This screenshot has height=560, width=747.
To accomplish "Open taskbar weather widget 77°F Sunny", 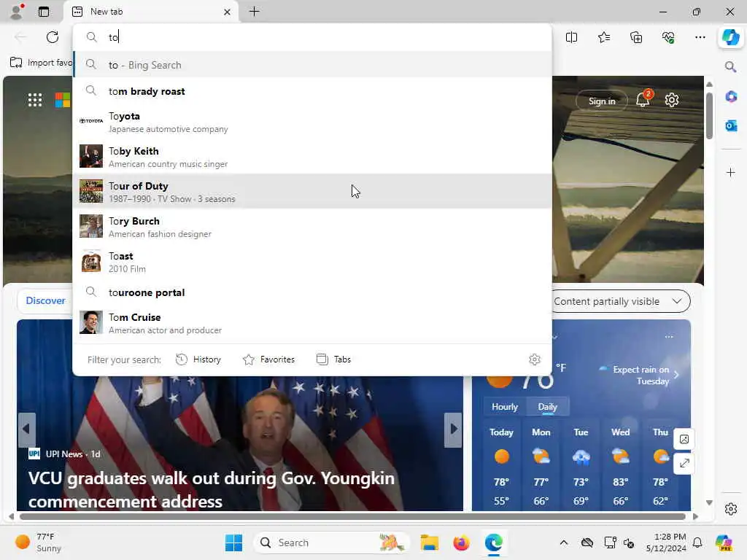I will [x=39, y=542].
